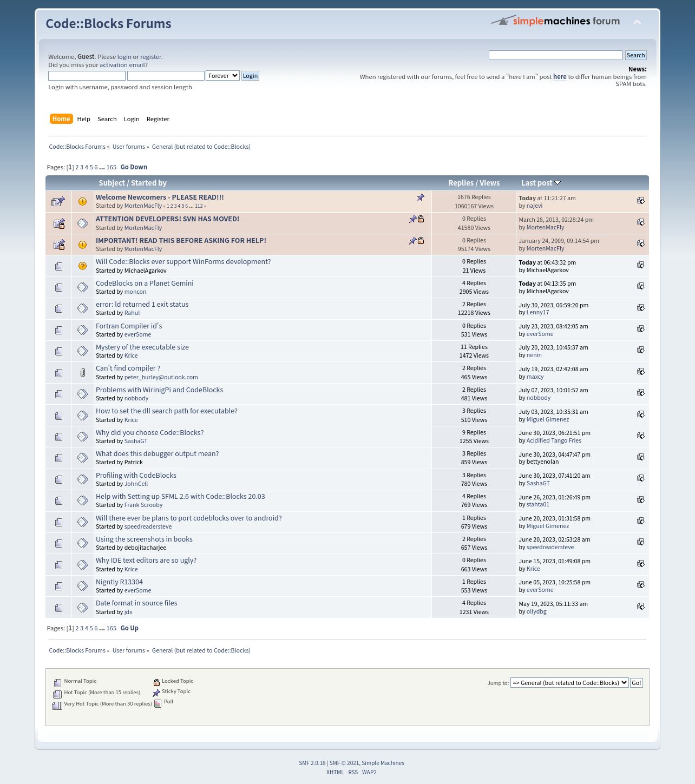Click last post icon for ATTENTION DEVELOPERS topic

pos(640,222)
